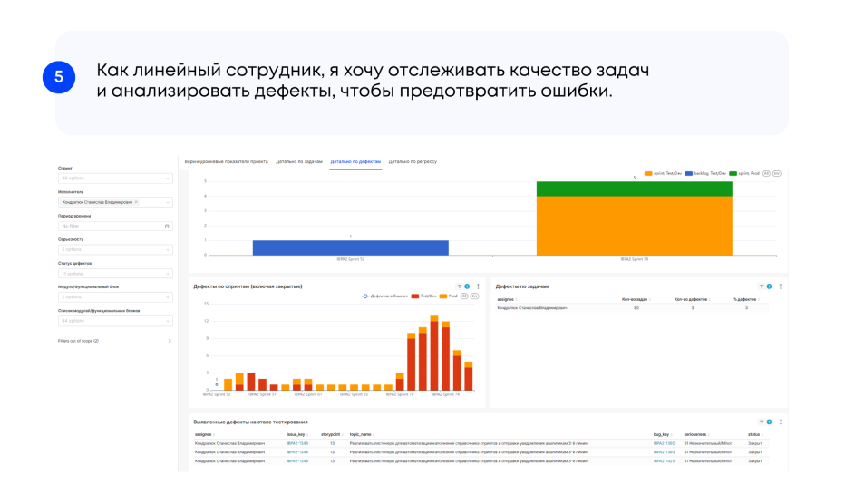Screen dimensions: 845x504
Task: Open Модуль/Функциональный блок dropdown
Action: pyautogui.click(x=115, y=297)
